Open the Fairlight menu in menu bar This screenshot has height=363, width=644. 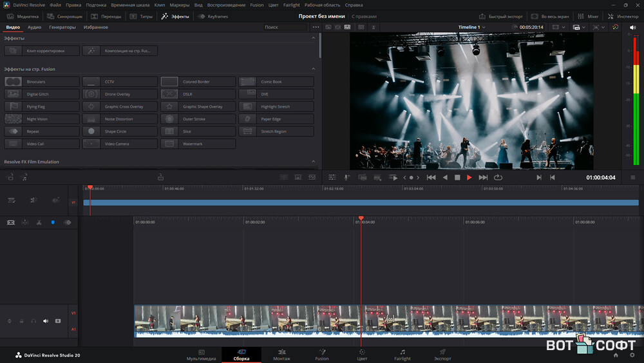(x=291, y=5)
